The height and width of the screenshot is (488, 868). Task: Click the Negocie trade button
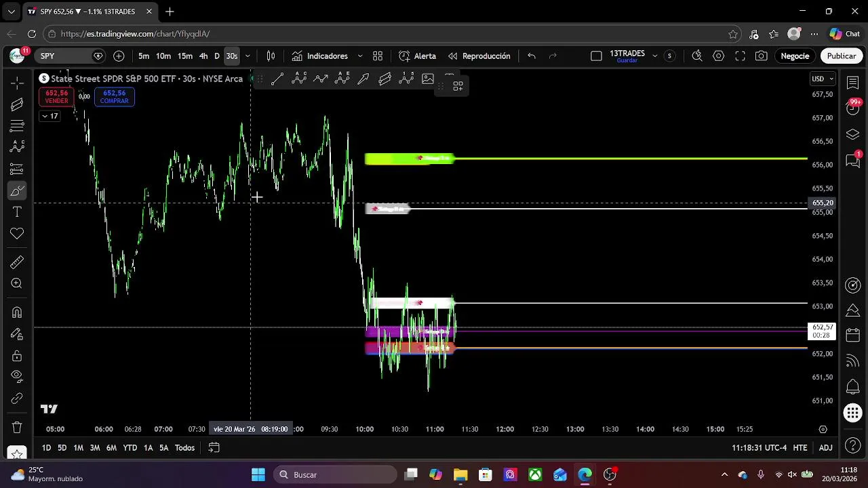tap(795, 56)
